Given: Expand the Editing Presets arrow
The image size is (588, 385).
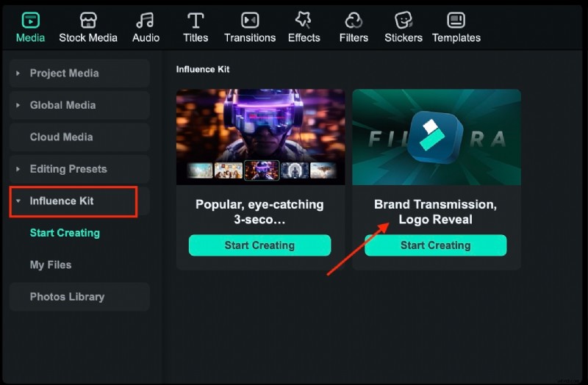Looking at the screenshot, I should [18, 169].
